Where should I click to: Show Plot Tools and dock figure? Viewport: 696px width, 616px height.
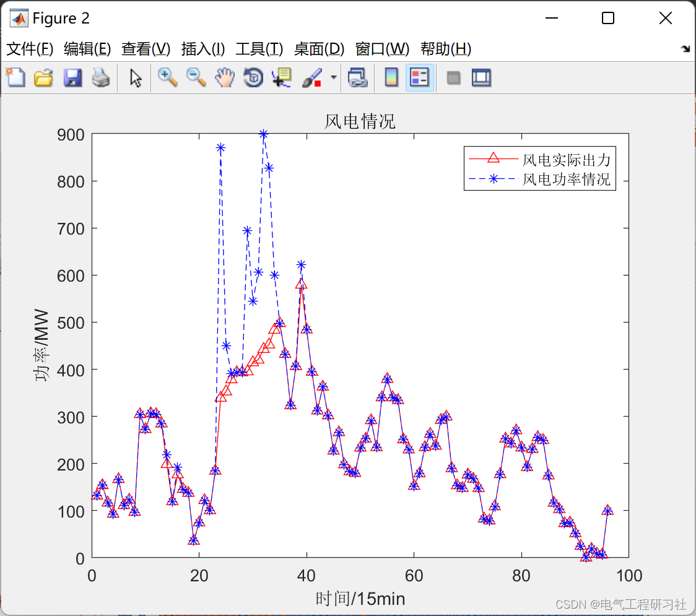click(481, 77)
